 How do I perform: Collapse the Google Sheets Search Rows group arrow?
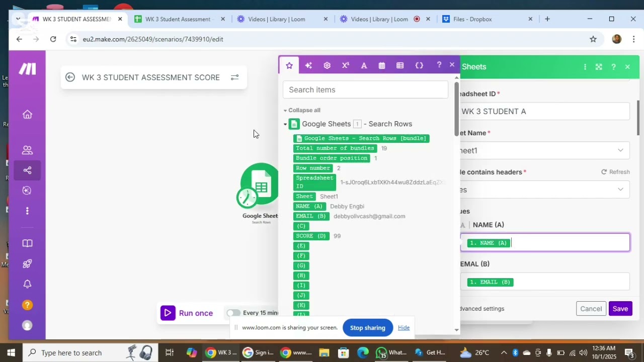[285, 124]
